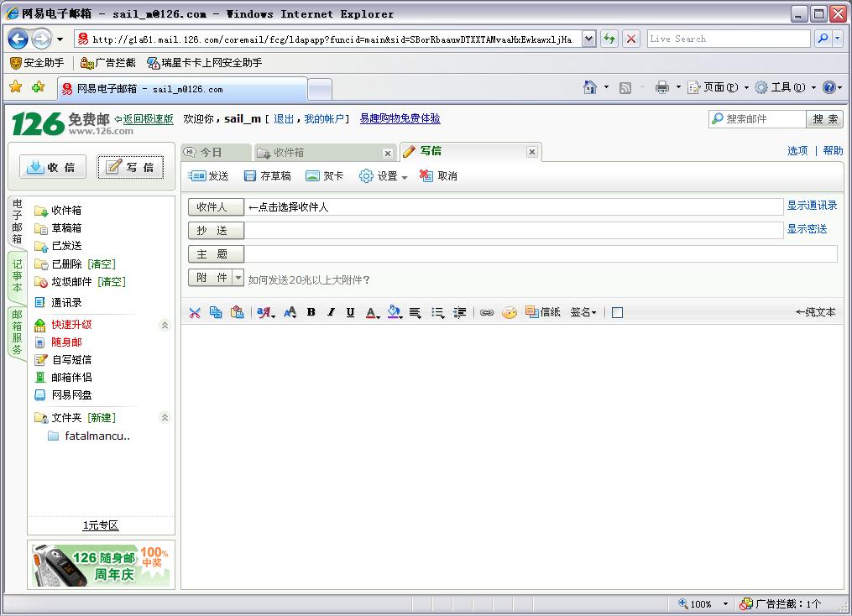The width and height of the screenshot is (852, 616).
Task: Open the emoticon smiley picker
Action: (510, 312)
